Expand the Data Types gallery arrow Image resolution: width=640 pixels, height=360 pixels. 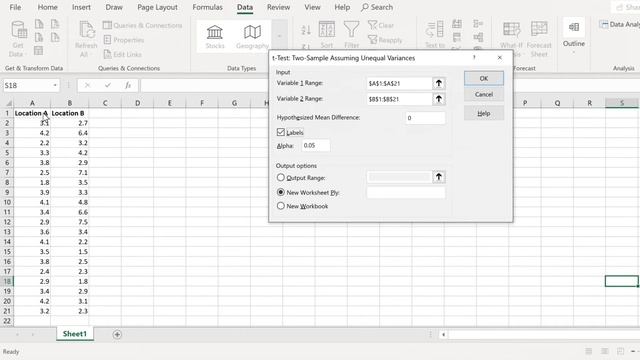[279, 36]
